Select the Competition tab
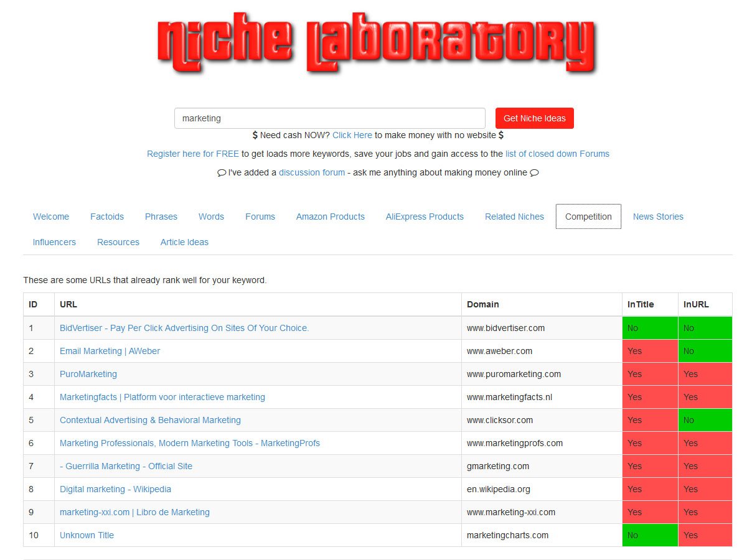The image size is (752, 560). coord(588,217)
